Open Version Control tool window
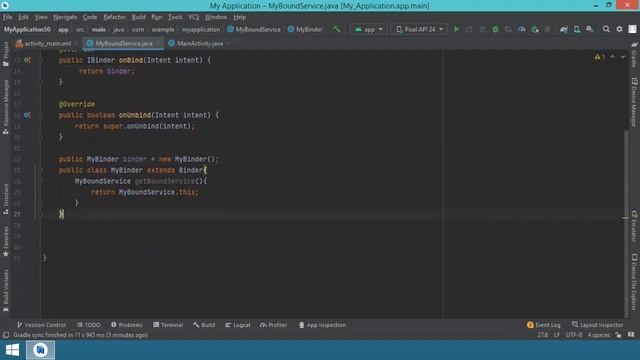 click(x=41, y=325)
